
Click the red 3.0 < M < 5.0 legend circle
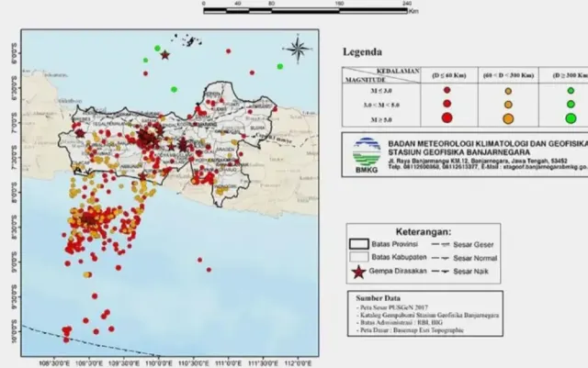[x=447, y=104]
